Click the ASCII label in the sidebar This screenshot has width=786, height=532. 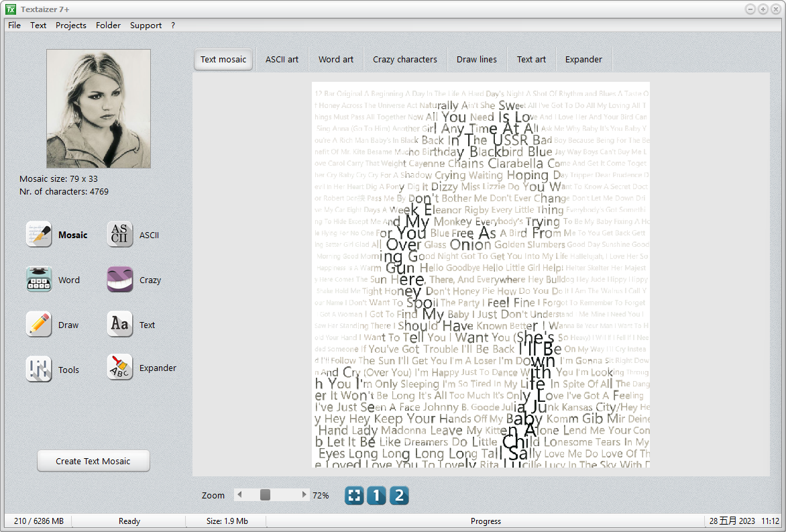pyautogui.click(x=149, y=235)
